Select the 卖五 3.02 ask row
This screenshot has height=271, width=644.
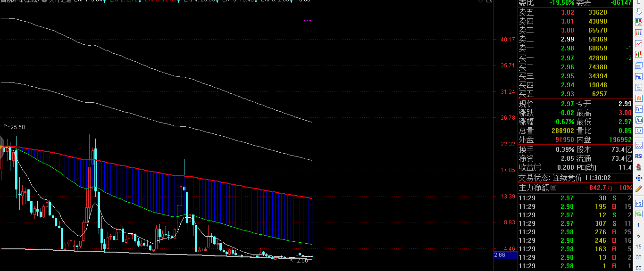pyautogui.click(x=575, y=13)
